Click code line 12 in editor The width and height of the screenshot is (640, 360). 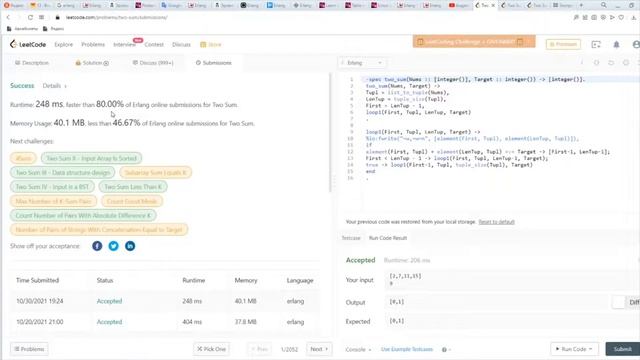(488, 152)
